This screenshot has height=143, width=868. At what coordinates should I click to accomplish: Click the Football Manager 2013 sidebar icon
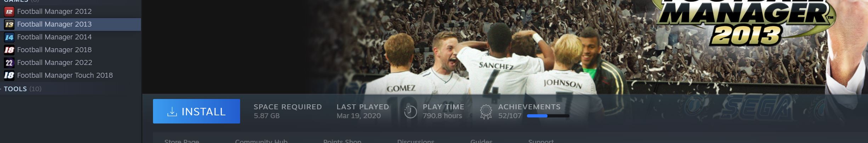click(9, 24)
